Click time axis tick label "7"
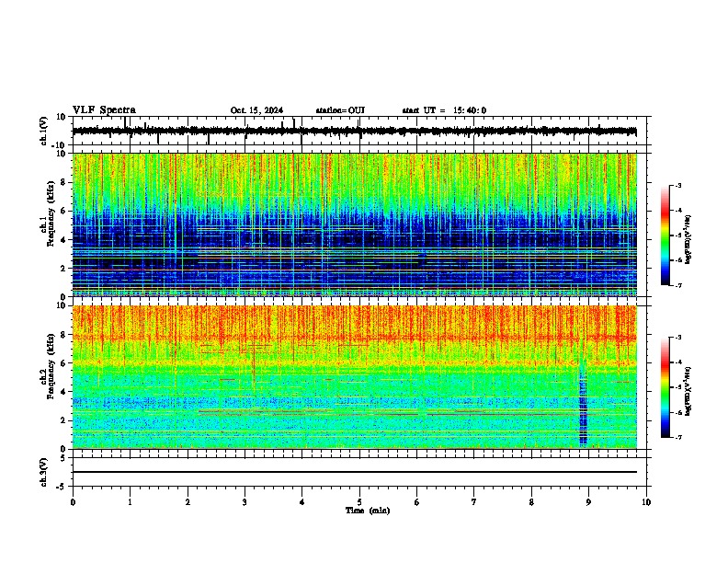The height and width of the screenshot is (563, 728). coord(474,502)
